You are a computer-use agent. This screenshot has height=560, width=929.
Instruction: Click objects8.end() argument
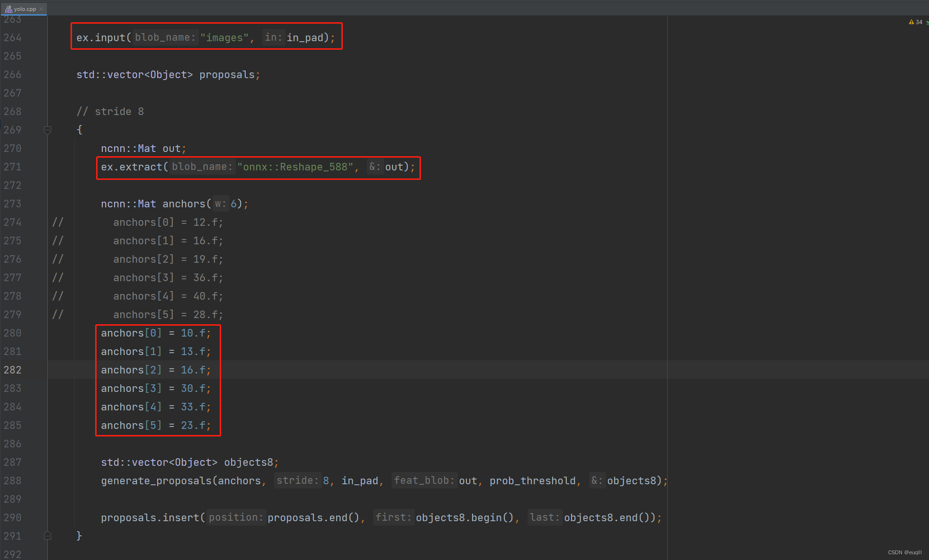607,517
